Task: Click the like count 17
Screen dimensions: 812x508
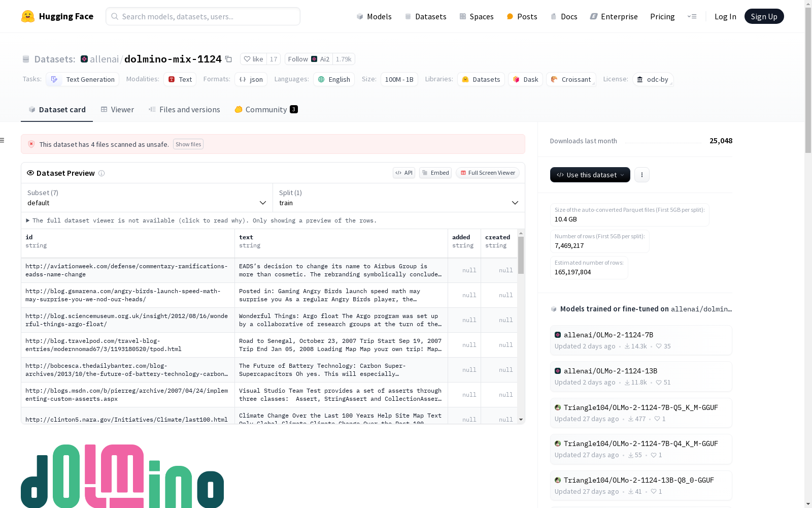Action: [x=274, y=59]
